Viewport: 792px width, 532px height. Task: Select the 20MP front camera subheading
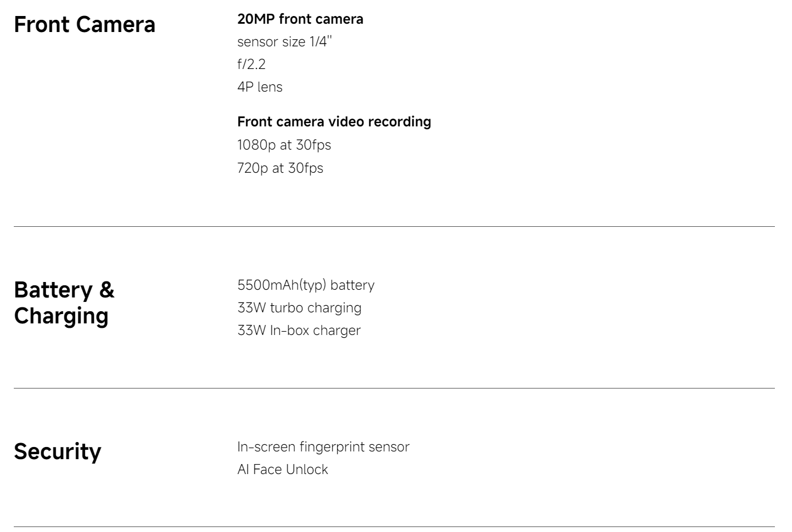click(300, 19)
